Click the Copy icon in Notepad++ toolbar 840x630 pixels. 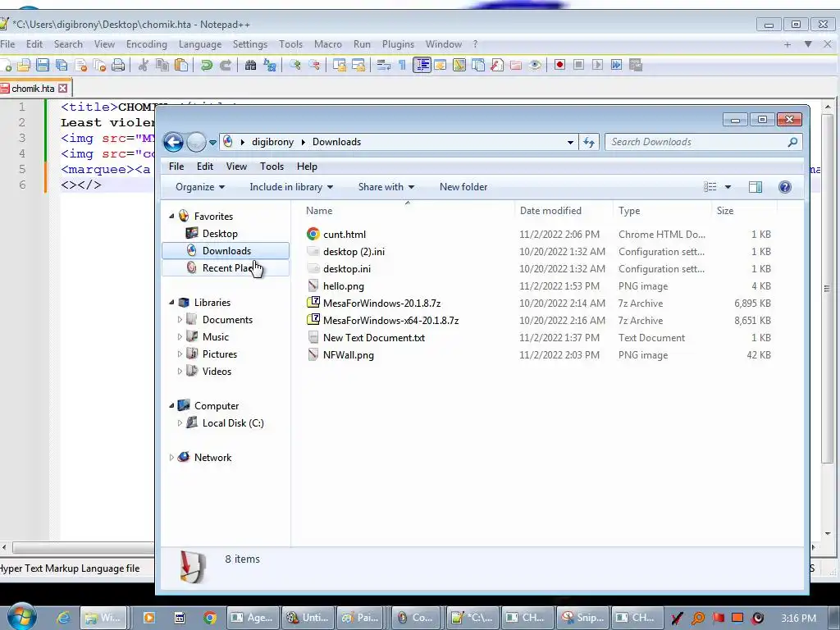click(162, 65)
